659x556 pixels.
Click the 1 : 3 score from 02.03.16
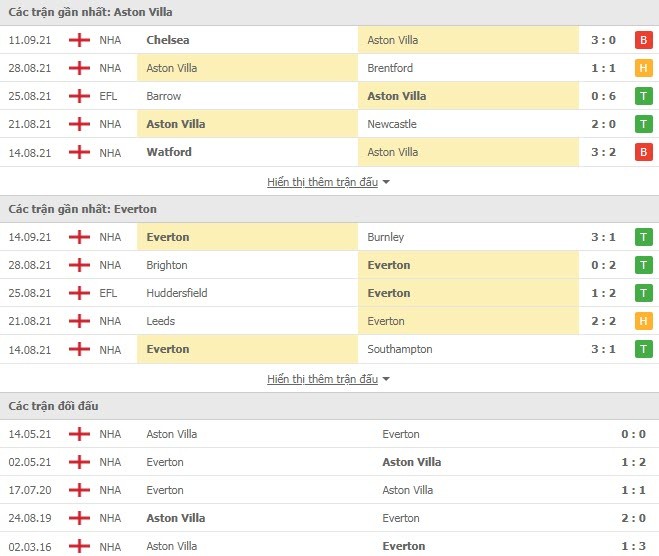click(x=634, y=546)
